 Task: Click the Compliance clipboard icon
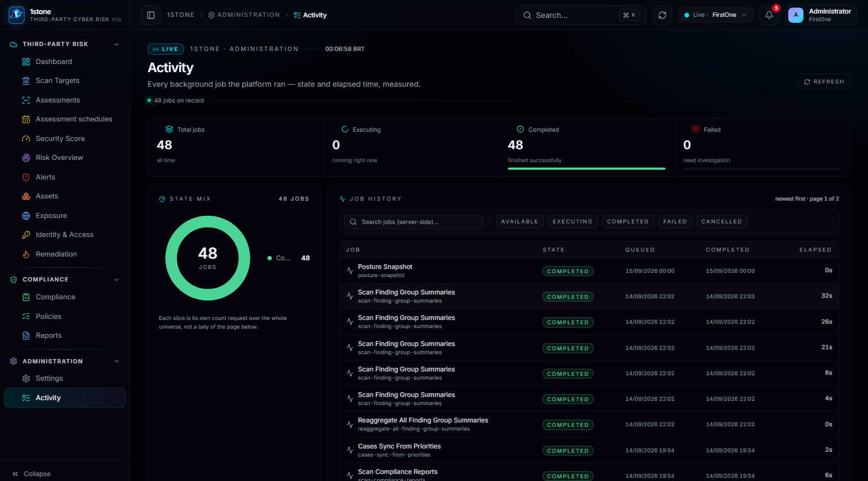[26, 297]
